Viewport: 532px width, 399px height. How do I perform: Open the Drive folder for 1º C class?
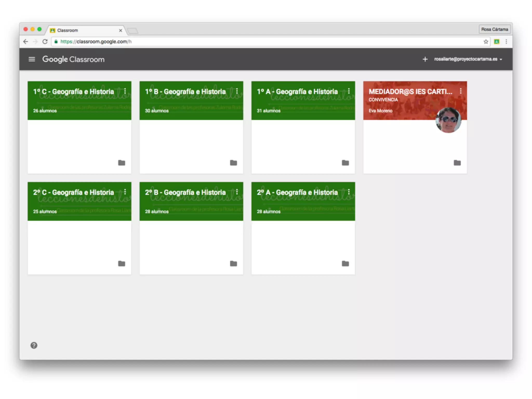122,163
